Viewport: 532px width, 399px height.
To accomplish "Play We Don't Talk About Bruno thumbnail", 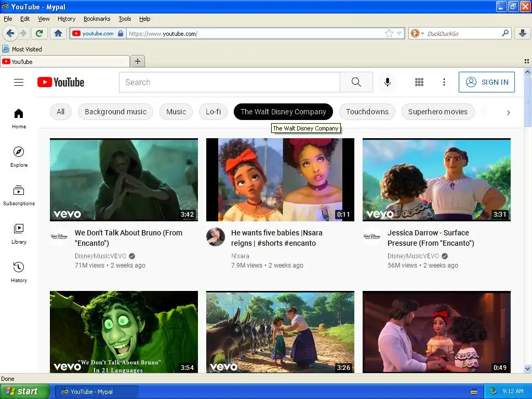I will click(124, 180).
